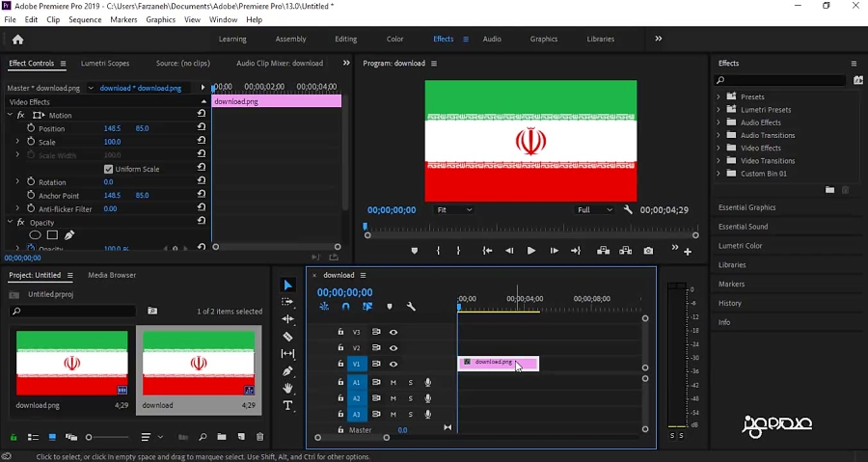This screenshot has height=462, width=868.
Task: Switch to the Color workspace
Action: (394, 39)
